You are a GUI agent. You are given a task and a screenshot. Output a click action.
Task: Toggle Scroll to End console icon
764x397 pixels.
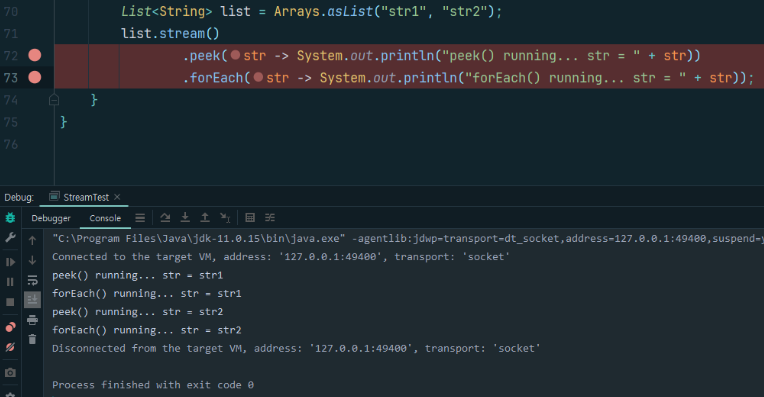32,300
